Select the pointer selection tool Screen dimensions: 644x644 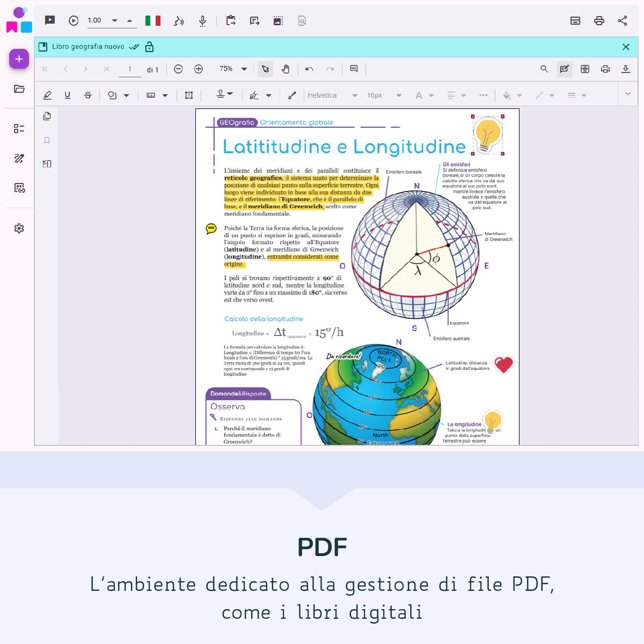click(x=265, y=69)
